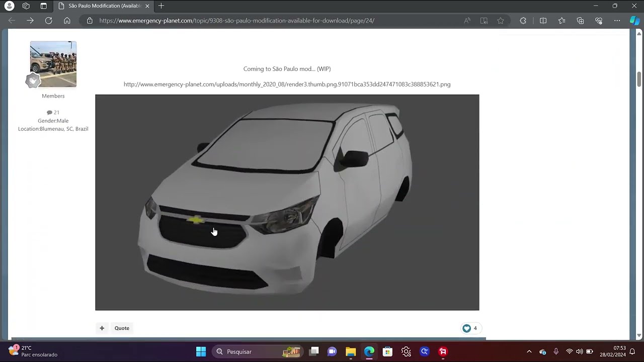The image size is (644, 362).
Task: Open the Copilot sidebar icon
Action: click(x=635, y=21)
